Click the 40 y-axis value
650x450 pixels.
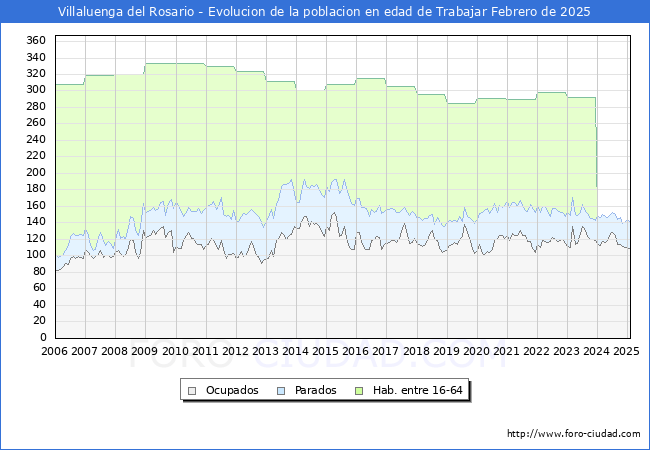39,304
